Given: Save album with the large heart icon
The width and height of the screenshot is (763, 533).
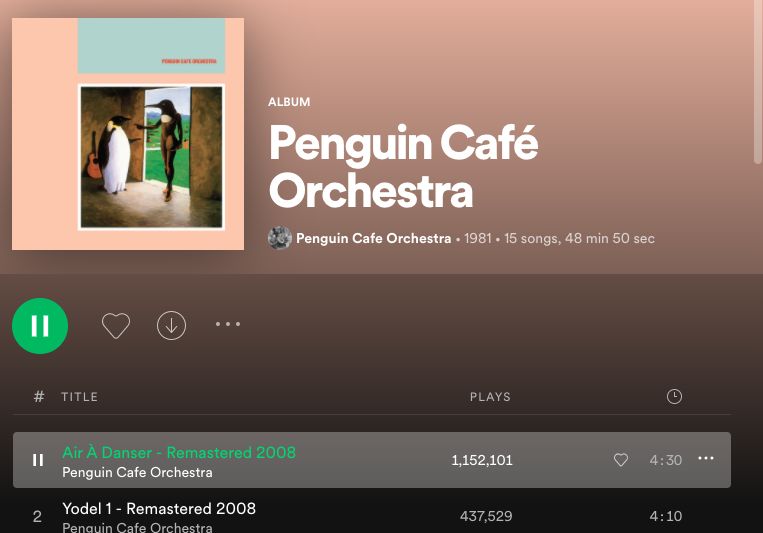Looking at the screenshot, I should (116, 325).
